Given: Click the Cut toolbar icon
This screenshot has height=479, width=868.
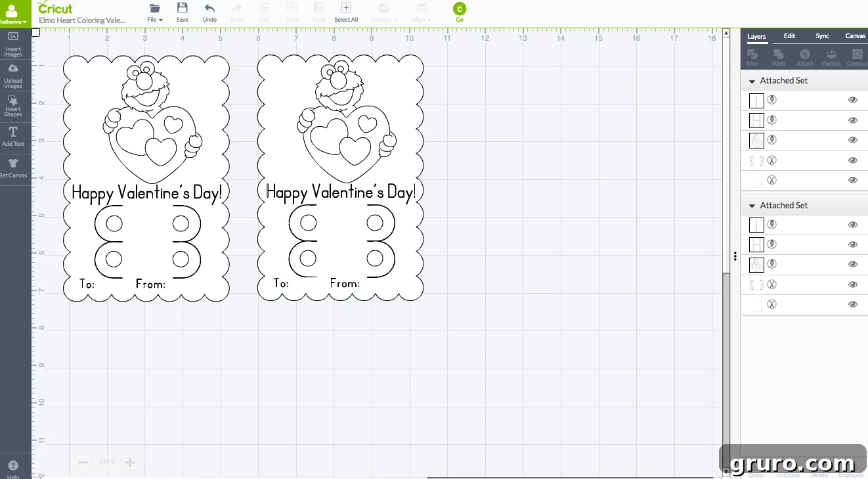Looking at the screenshot, I should [x=264, y=12].
